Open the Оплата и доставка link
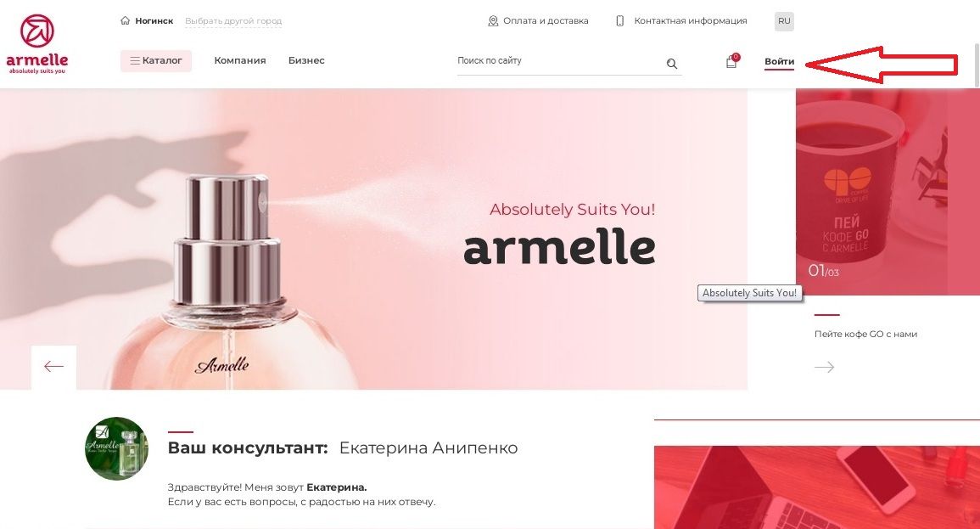This screenshot has height=529, width=980. 546,20
